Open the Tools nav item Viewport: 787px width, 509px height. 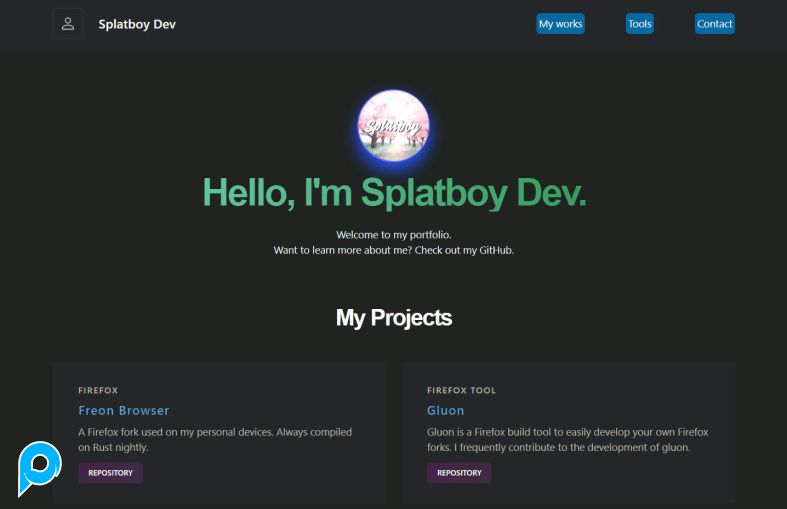point(639,24)
